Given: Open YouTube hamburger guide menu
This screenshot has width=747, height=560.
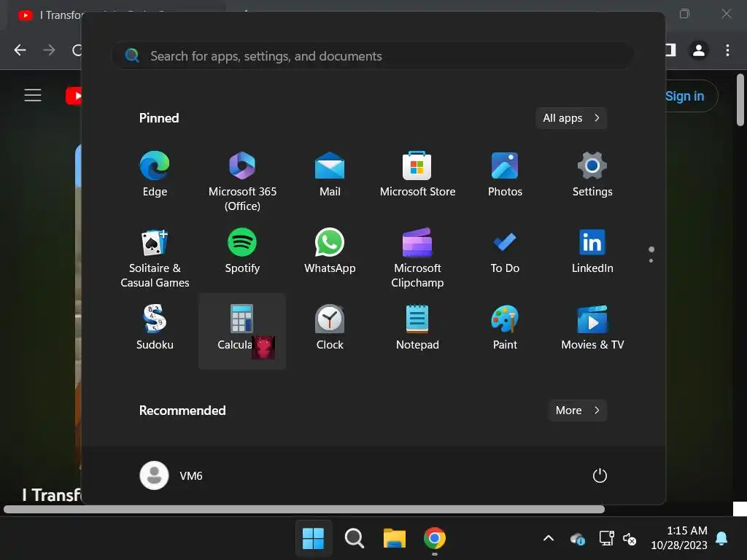Looking at the screenshot, I should point(32,96).
